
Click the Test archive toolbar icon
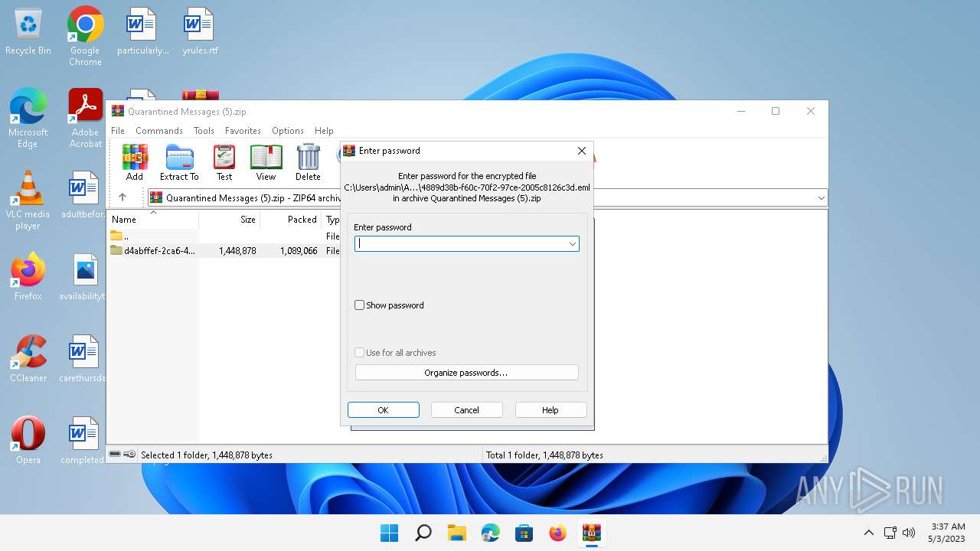[224, 162]
